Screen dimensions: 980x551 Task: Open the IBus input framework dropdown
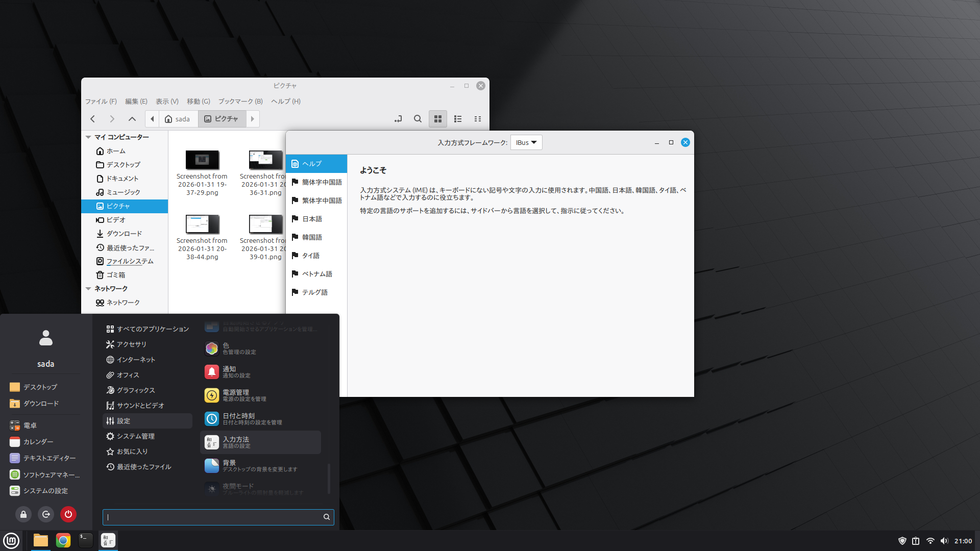(x=526, y=142)
